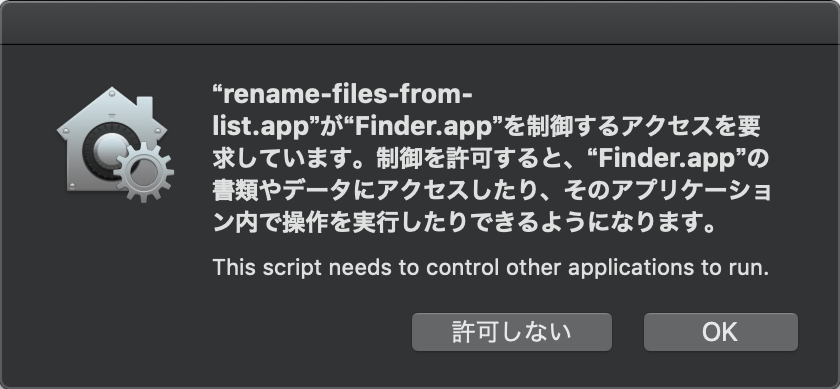Click the "rename-files-from-" app name text
The width and height of the screenshot is (840, 389).
[x=343, y=96]
